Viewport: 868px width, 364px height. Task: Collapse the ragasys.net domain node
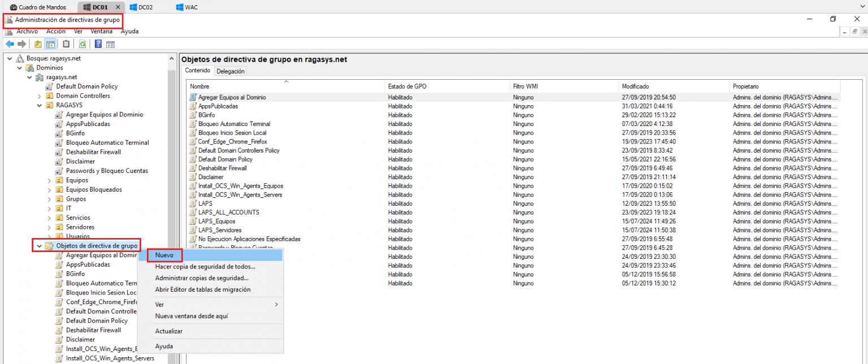tap(29, 77)
